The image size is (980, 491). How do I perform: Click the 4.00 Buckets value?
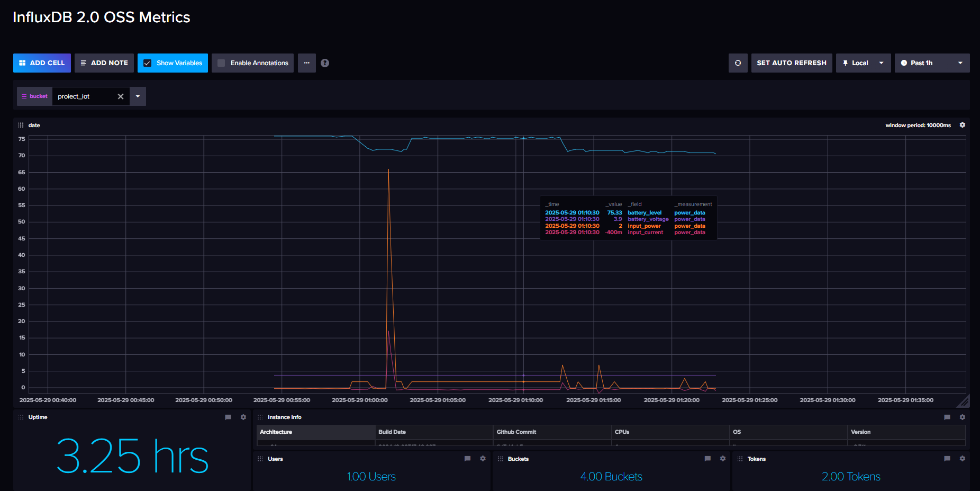click(x=611, y=477)
